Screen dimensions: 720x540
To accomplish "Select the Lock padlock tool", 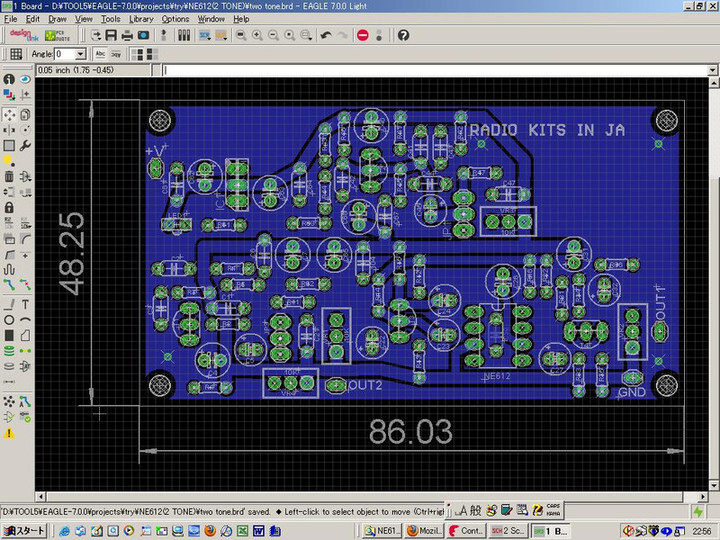I will tap(9, 207).
